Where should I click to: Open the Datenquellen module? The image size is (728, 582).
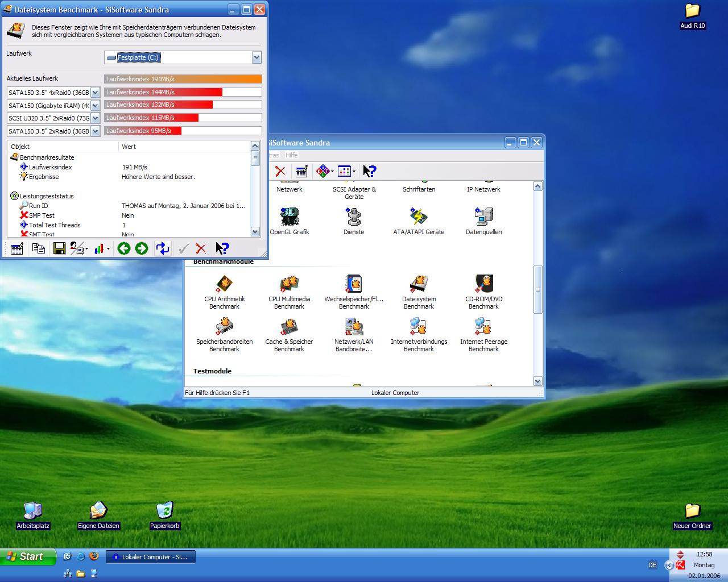(483, 221)
